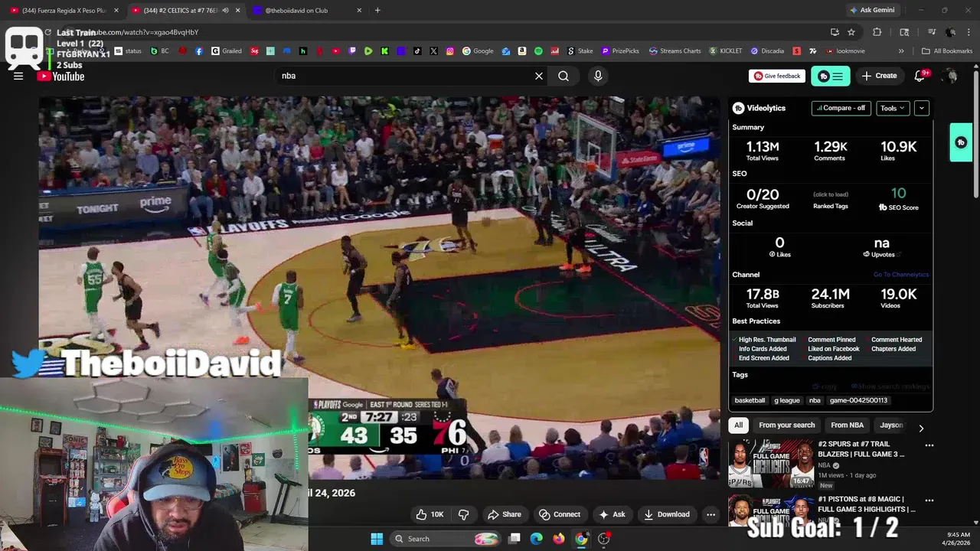
Task: Submit search with the magnifier icon
Action: click(x=563, y=76)
